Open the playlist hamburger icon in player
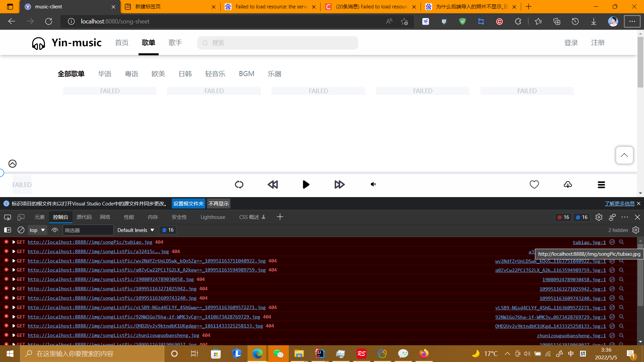This screenshot has width=644, height=362. click(601, 185)
